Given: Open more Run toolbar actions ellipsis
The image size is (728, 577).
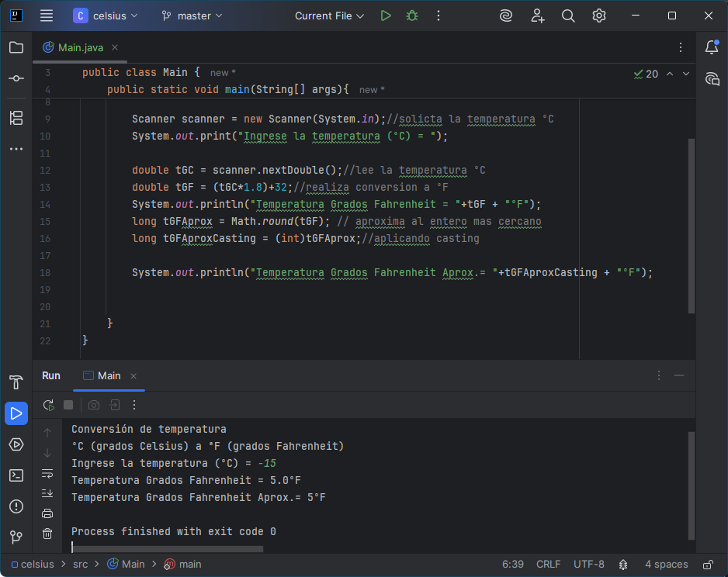Looking at the screenshot, I should pos(134,405).
